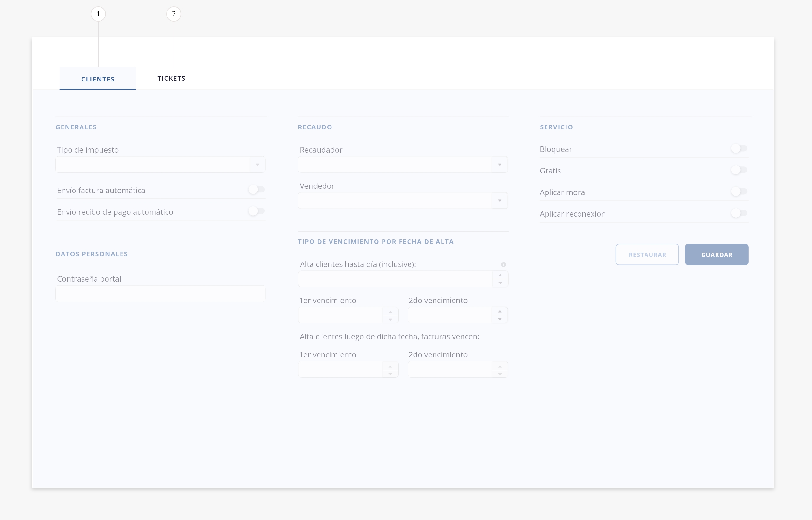Click annotation marker number 1
The height and width of the screenshot is (520, 812).
click(x=98, y=14)
